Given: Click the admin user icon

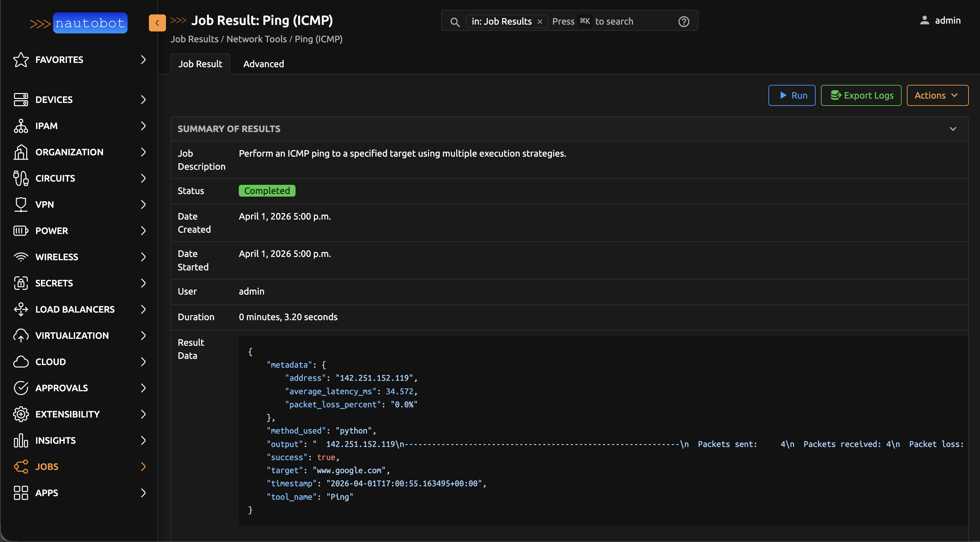Looking at the screenshot, I should point(924,21).
